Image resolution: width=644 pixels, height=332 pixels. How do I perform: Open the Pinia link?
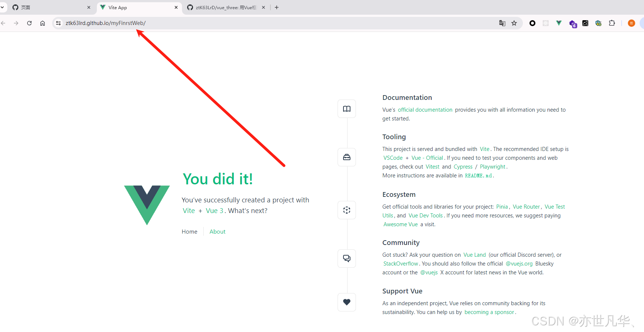[x=502, y=207]
